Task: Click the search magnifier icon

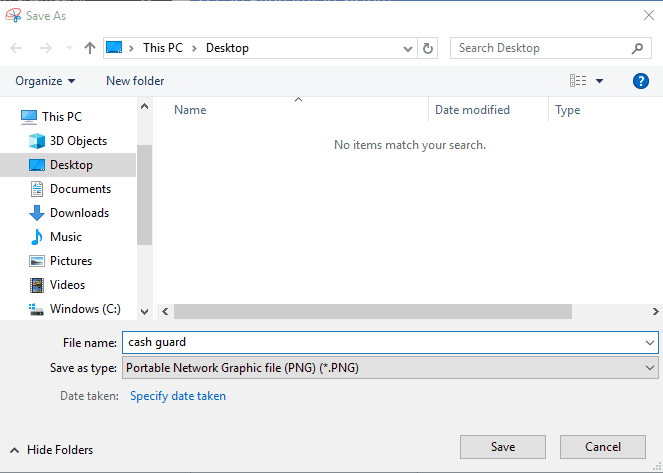Action: coord(637,48)
